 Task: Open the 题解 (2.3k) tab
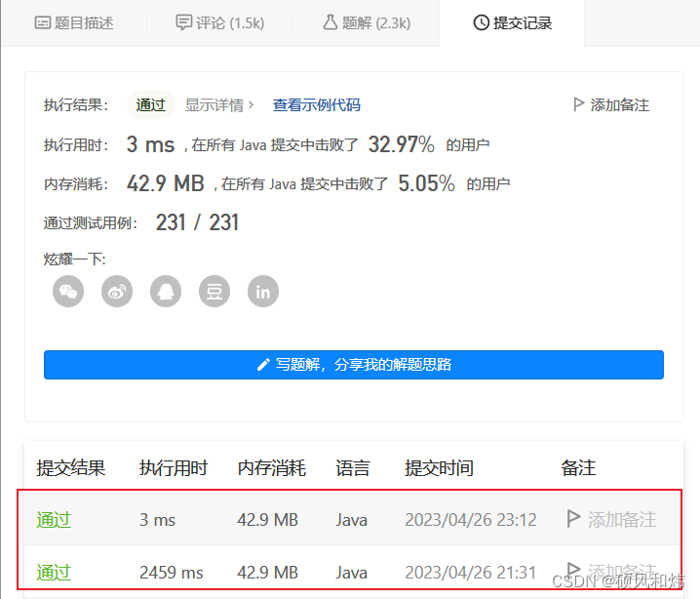(x=367, y=22)
